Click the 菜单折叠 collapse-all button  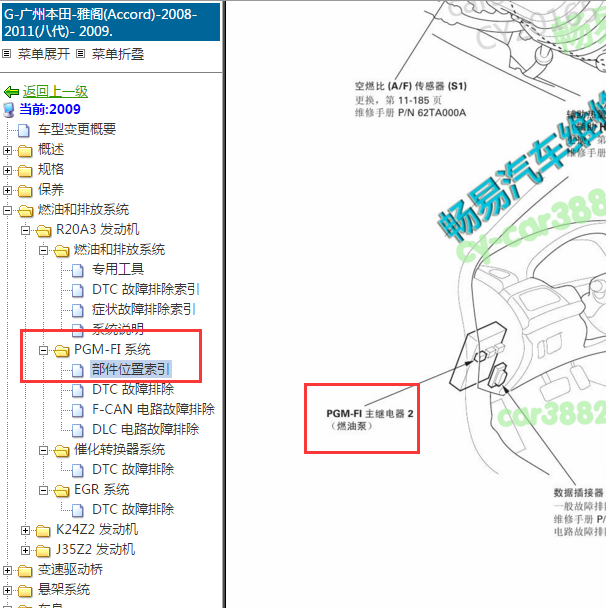(118, 54)
